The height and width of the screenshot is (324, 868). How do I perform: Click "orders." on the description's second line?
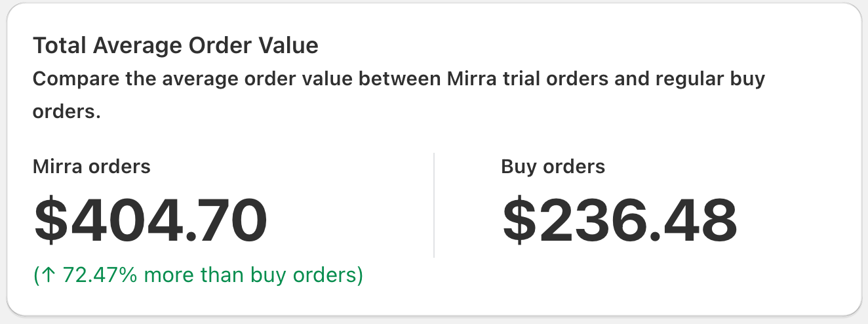pyautogui.click(x=66, y=111)
